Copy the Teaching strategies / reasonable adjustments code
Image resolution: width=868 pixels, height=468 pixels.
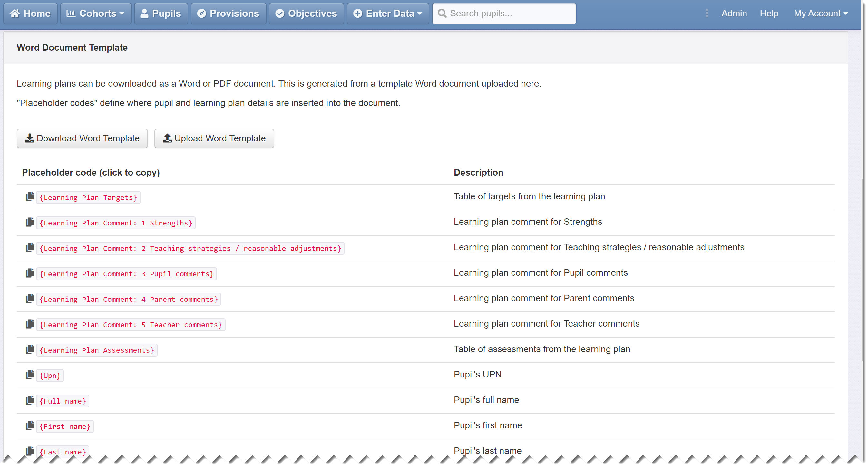click(x=190, y=248)
